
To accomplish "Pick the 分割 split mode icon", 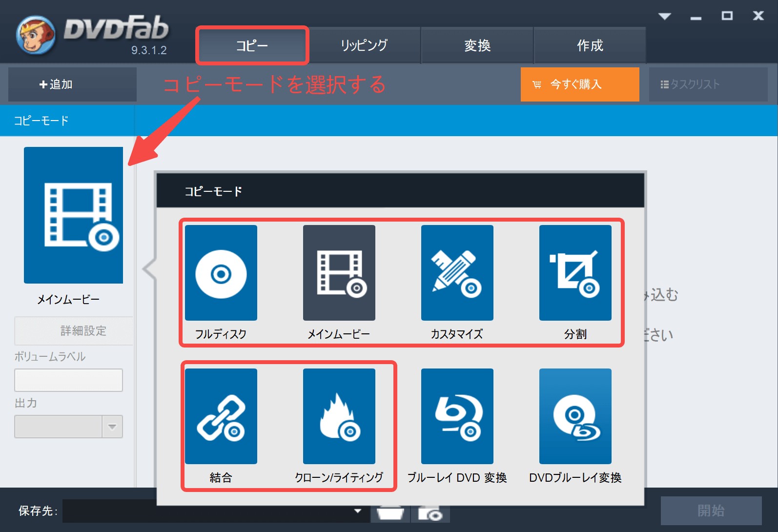I will [575, 273].
